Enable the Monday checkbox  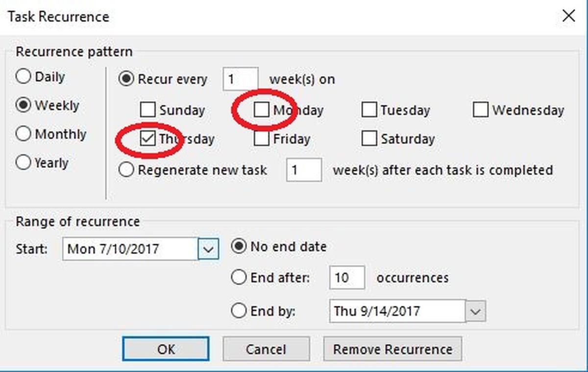pos(262,110)
